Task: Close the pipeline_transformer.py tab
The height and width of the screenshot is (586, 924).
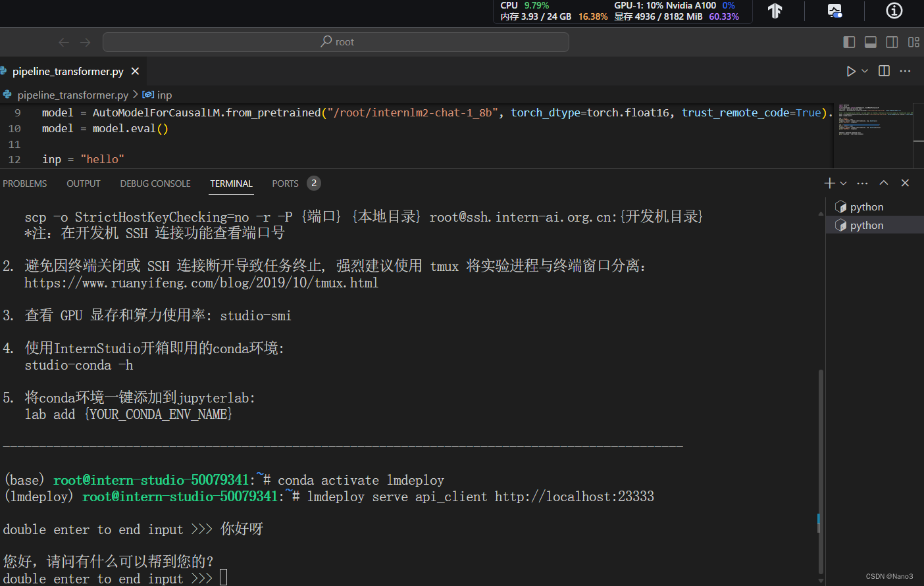Action: click(x=135, y=71)
